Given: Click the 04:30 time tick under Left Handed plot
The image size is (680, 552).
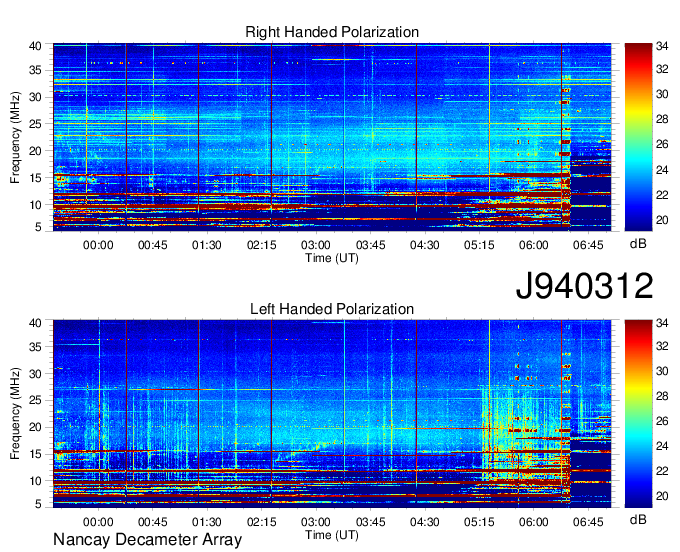Looking at the screenshot, I should click(425, 522).
